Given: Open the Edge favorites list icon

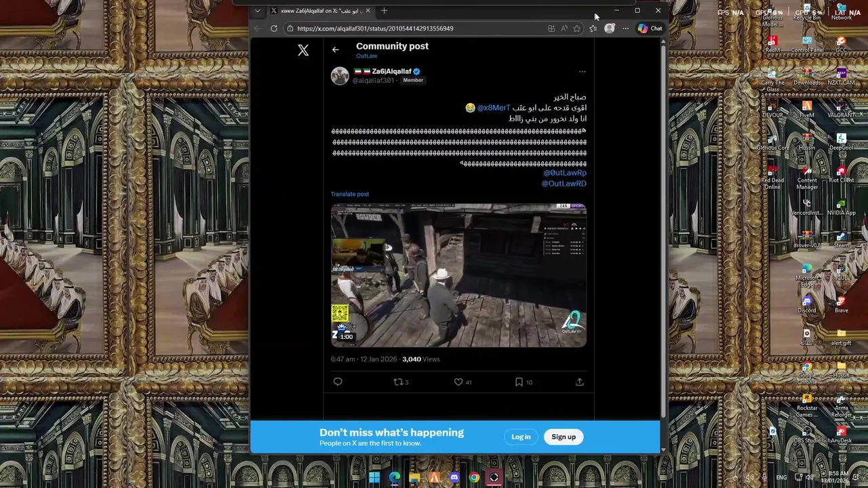Looking at the screenshot, I should click(x=593, y=28).
